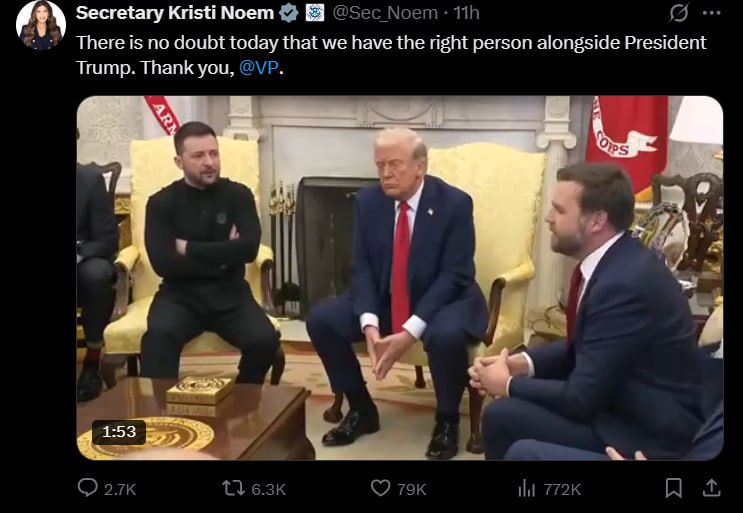This screenshot has width=743, height=513.
Task: Click the 1:53 video duration badge
Action: [x=119, y=432]
